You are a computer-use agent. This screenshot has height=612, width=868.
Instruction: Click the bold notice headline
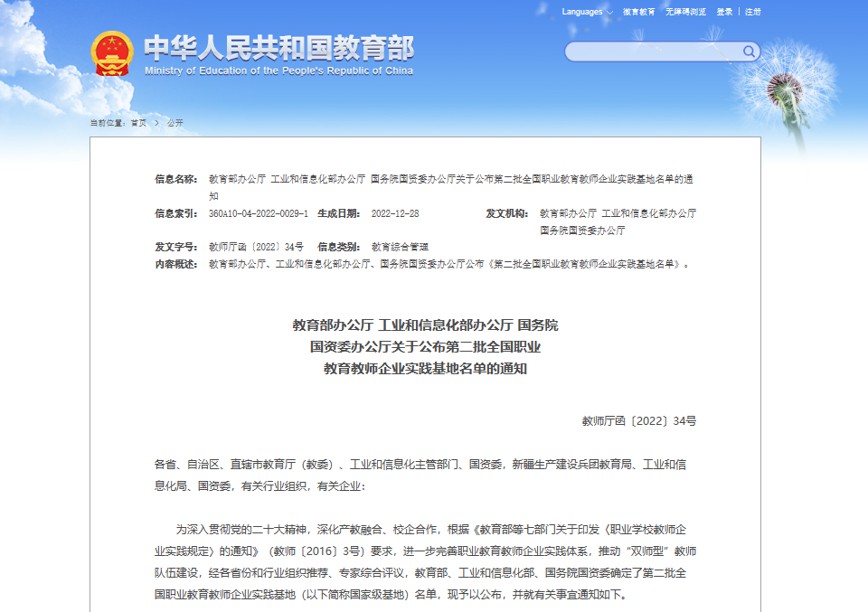tap(425, 346)
